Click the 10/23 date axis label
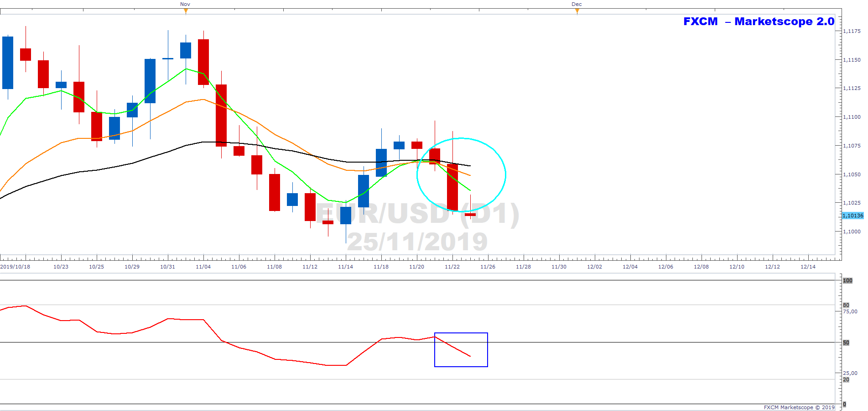 61,267
